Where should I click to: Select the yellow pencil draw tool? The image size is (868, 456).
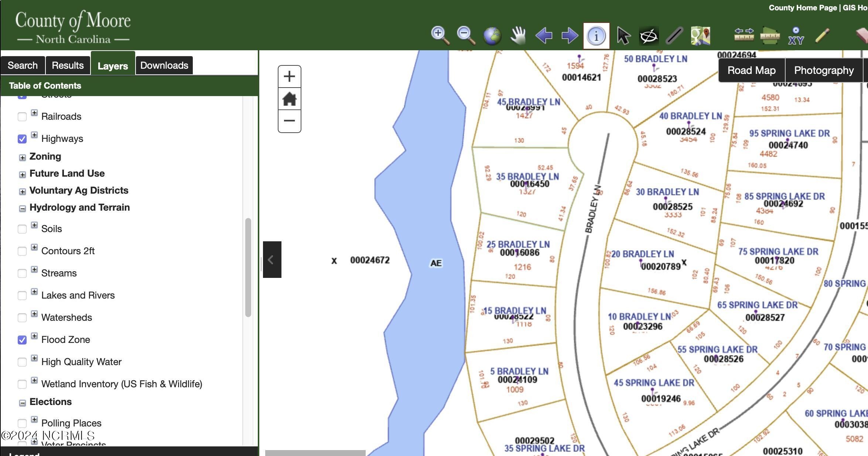(822, 36)
